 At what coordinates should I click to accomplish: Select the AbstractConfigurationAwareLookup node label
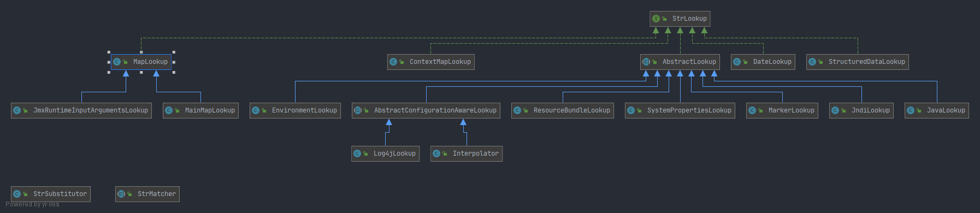point(435,110)
